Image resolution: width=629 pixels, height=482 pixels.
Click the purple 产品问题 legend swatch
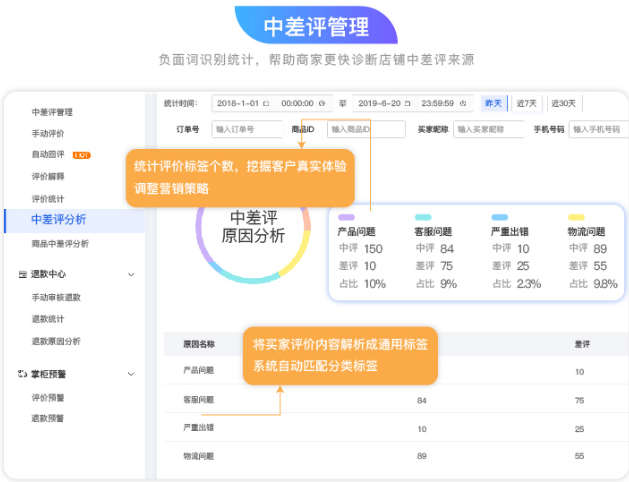click(346, 217)
